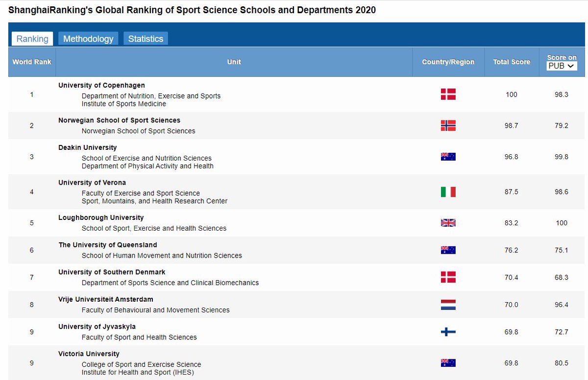
Task: Open University of Southern Denmark link
Action: (x=112, y=272)
